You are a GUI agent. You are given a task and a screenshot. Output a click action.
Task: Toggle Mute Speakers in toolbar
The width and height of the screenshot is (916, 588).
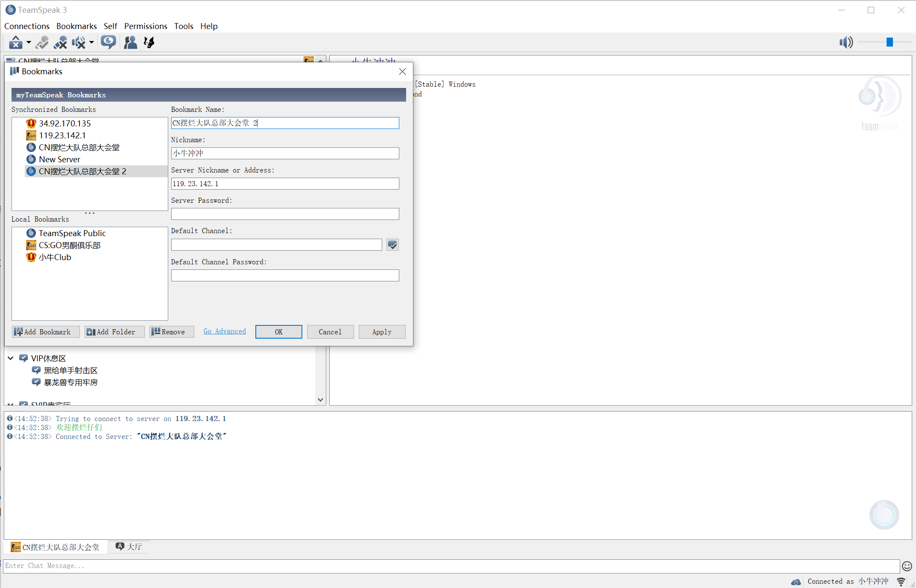coord(78,42)
